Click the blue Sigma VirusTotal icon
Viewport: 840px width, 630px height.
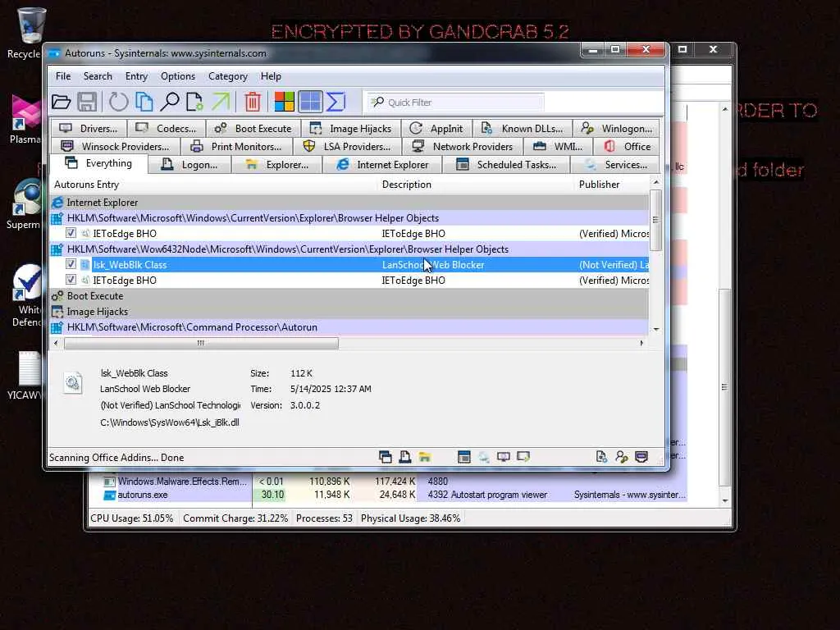point(336,102)
